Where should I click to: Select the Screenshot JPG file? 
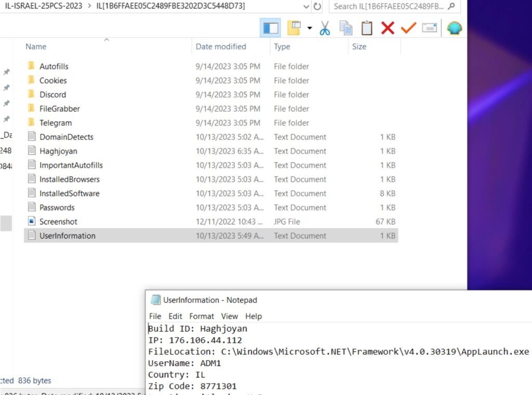click(x=58, y=221)
